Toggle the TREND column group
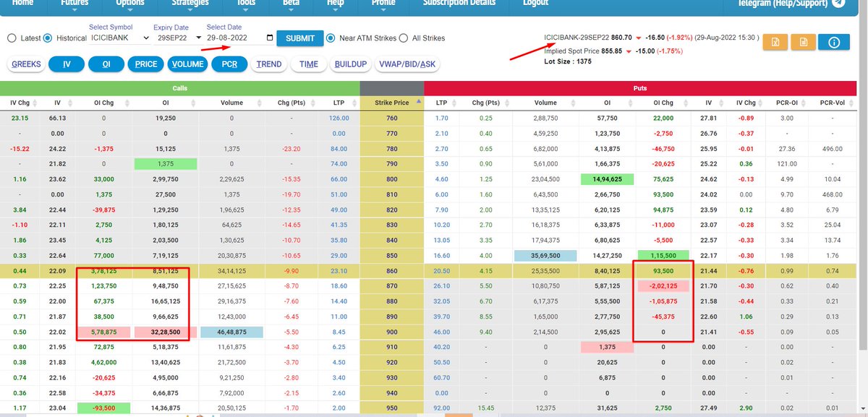 pos(269,64)
